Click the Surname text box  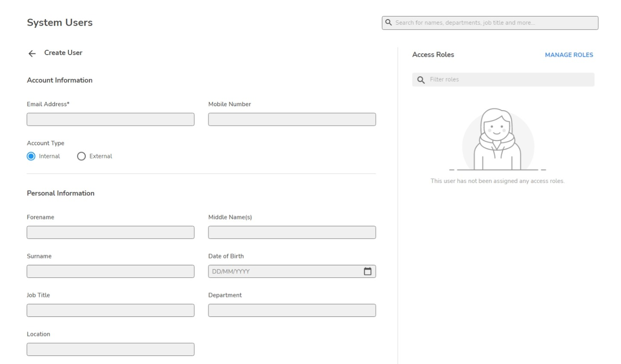(111, 271)
